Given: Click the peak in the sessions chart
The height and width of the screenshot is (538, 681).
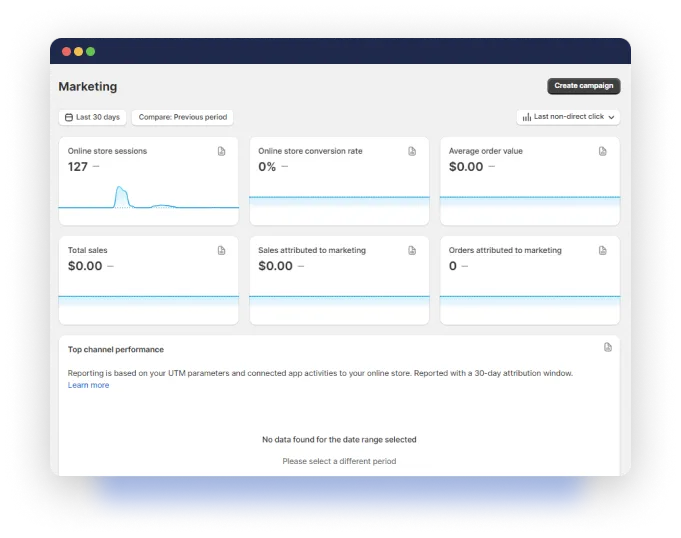Looking at the screenshot, I should pyautogui.click(x=121, y=189).
